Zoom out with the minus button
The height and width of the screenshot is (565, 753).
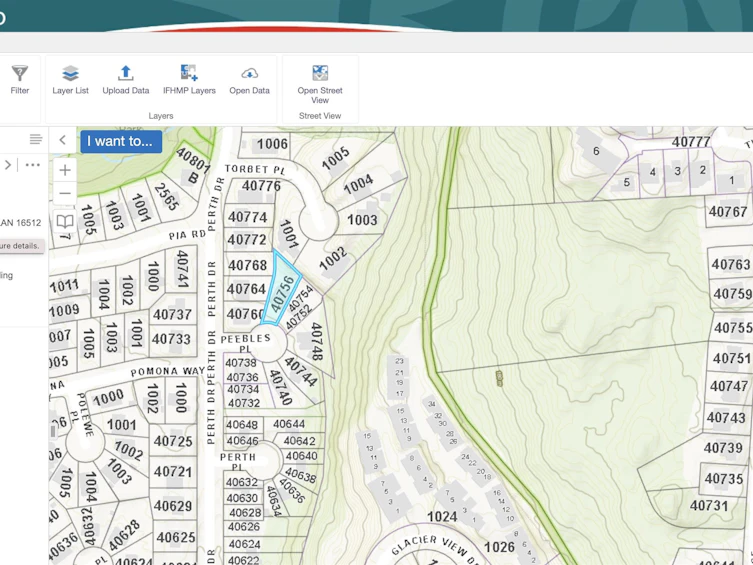pyautogui.click(x=65, y=193)
